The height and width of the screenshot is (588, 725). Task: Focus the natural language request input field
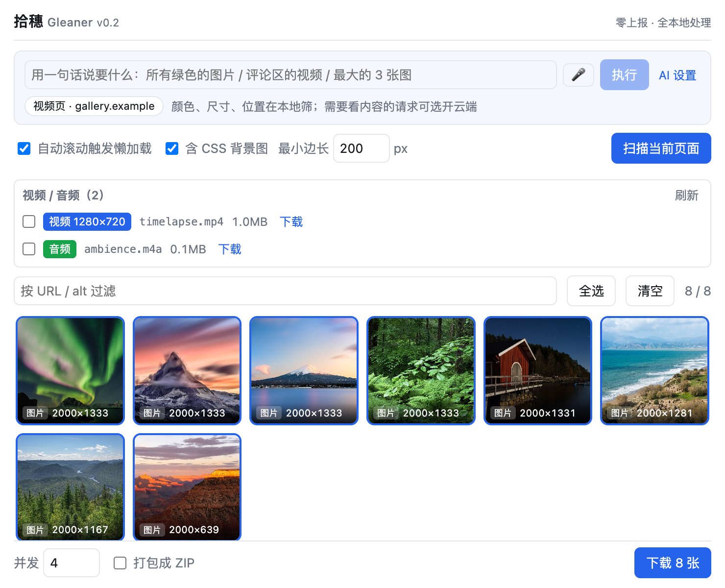(290, 75)
